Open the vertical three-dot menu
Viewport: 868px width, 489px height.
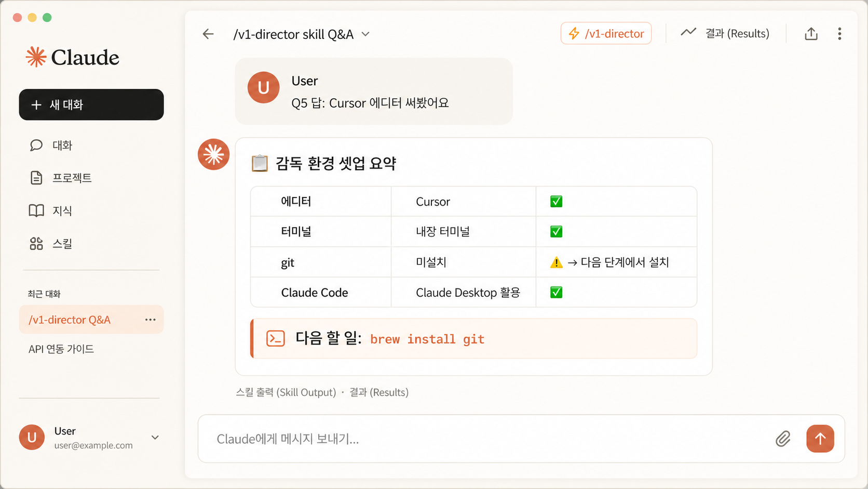pos(839,34)
